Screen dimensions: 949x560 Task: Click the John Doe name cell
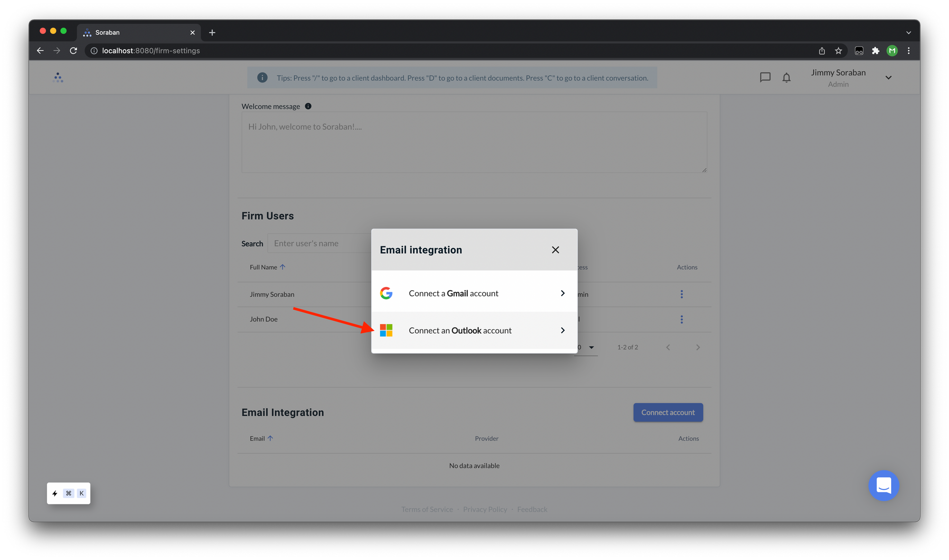[264, 319]
